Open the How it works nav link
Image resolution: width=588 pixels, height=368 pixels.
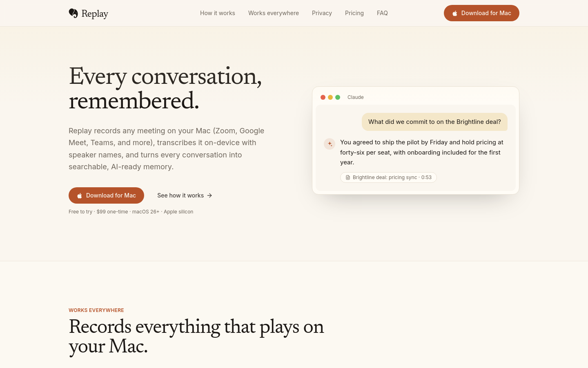click(x=218, y=13)
